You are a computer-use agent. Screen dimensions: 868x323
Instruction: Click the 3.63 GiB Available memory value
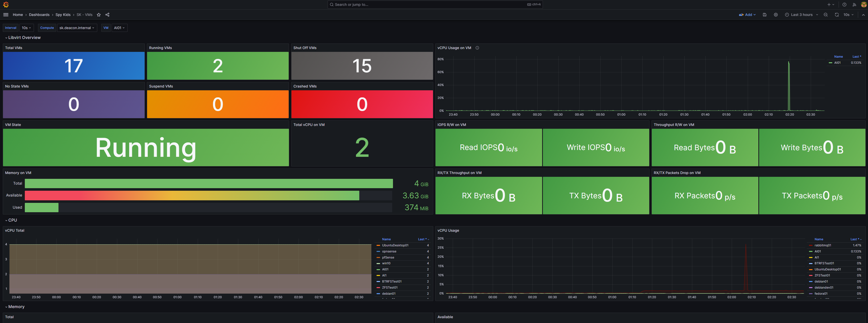[415, 196]
